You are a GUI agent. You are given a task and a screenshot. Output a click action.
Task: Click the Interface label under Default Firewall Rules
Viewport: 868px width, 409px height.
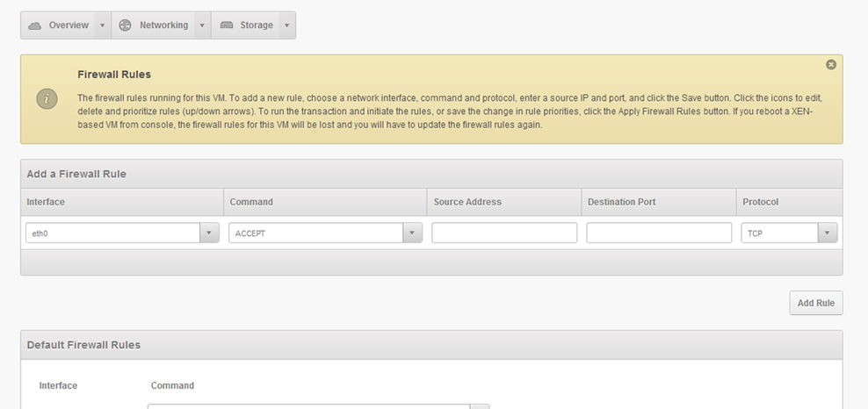coord(58,385)
